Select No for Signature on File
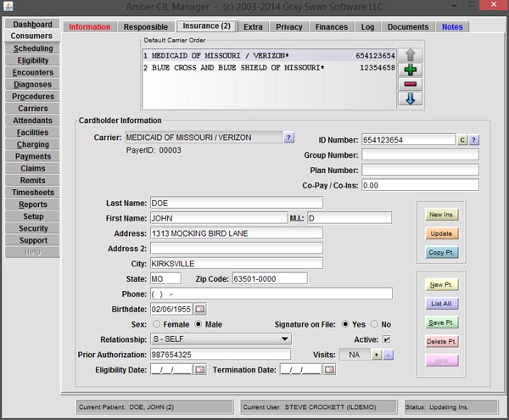The image size is (509, 420). pos(375,324)
